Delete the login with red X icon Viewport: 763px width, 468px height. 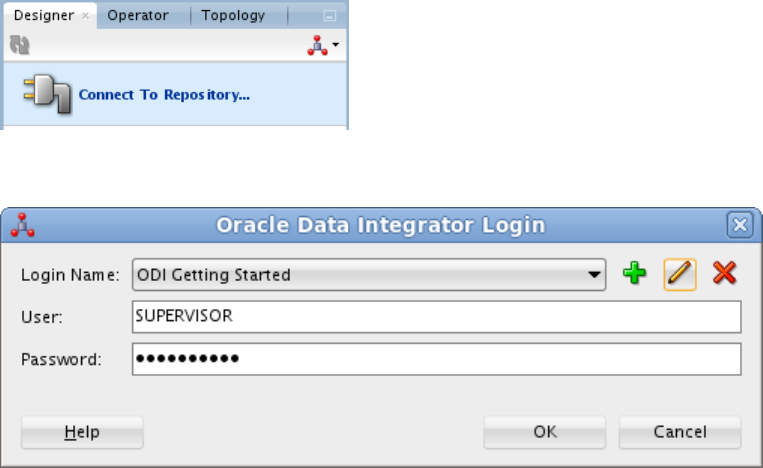[x=725, y=272]
